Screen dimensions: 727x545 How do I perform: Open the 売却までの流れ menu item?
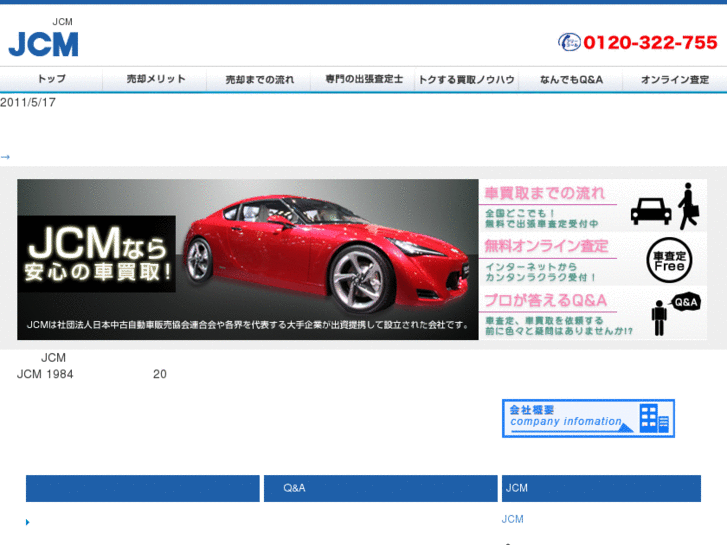pos(260,79)
